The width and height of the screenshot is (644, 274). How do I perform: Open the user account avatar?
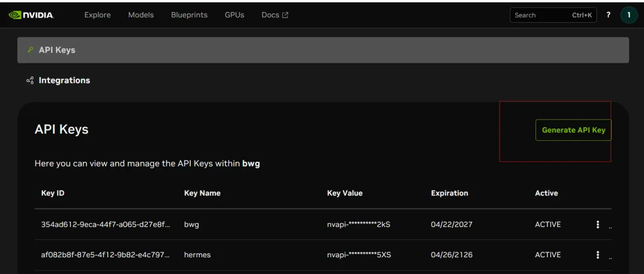tap(629, 15)
